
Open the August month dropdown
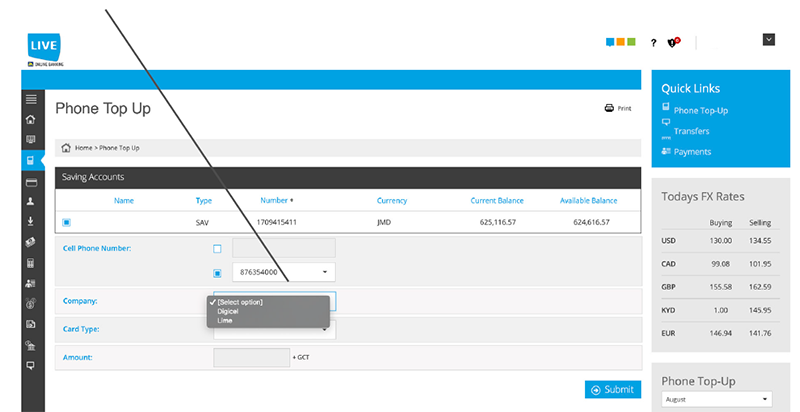717,399
